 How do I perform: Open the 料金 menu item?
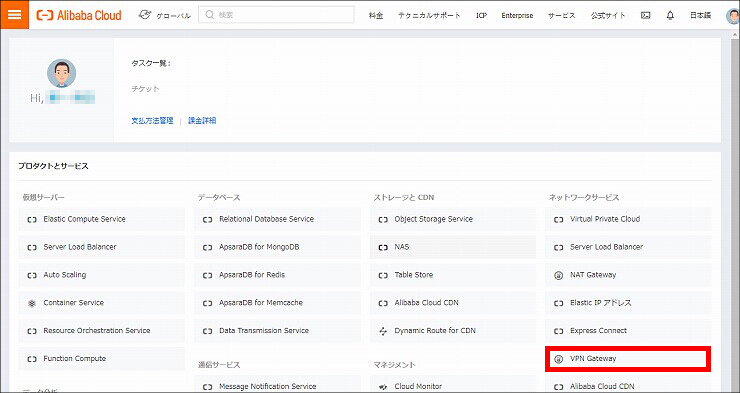(x=376, y=16)
